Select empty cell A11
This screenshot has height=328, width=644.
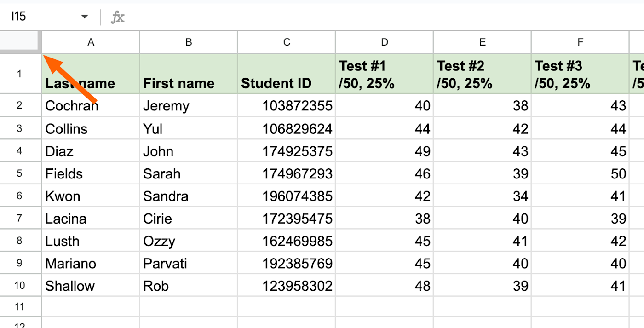[x=91, y=306]
